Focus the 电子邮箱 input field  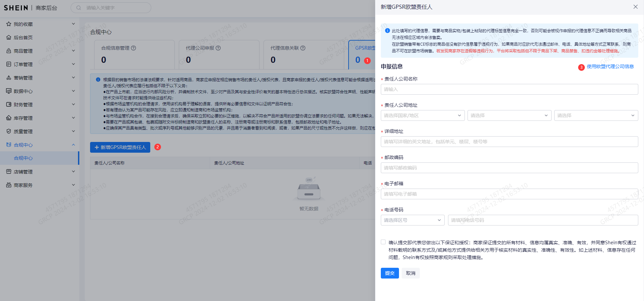(x=509, y=194)
